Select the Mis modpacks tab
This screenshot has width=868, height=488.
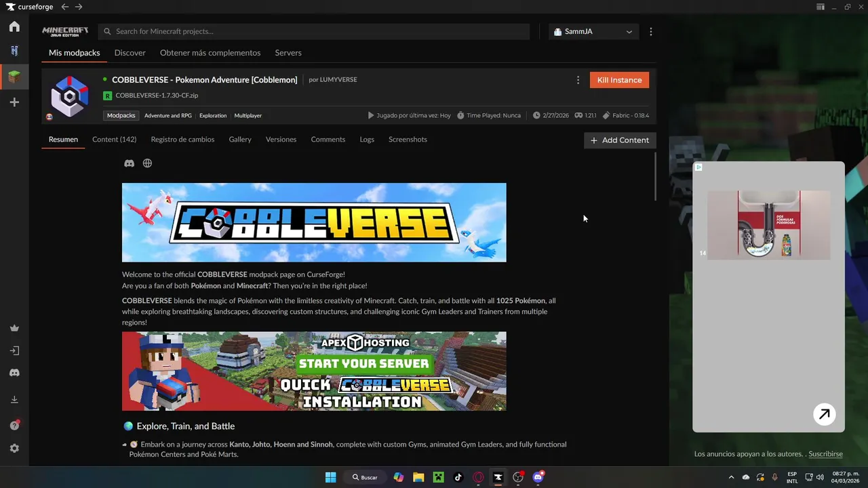pos(74,53)
